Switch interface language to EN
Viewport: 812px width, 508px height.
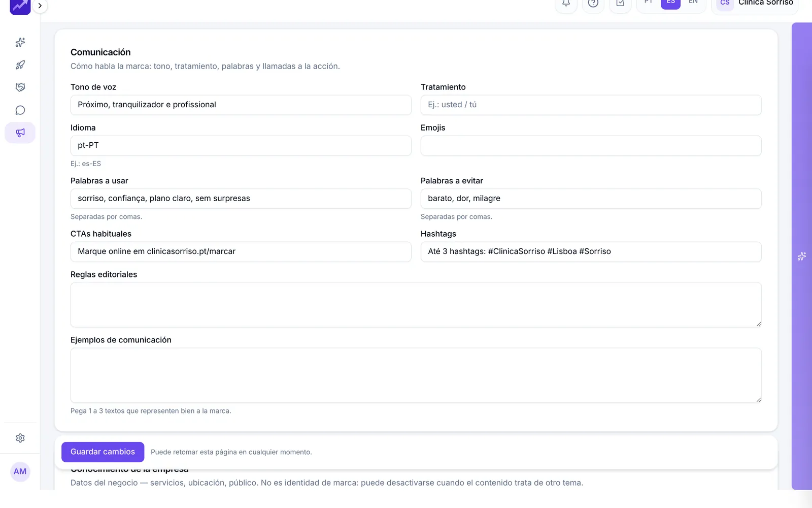693,3
